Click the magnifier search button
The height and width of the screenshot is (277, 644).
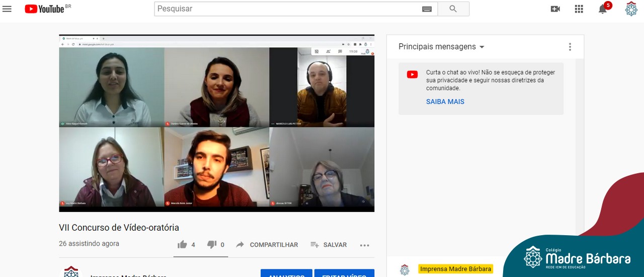click(x=453, y=9)
